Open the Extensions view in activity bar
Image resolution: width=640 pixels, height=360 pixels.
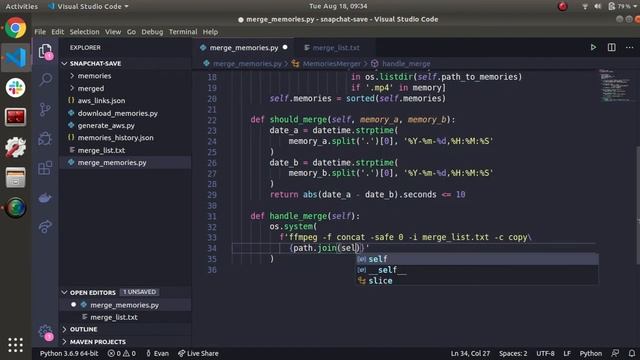pos(45,168)
